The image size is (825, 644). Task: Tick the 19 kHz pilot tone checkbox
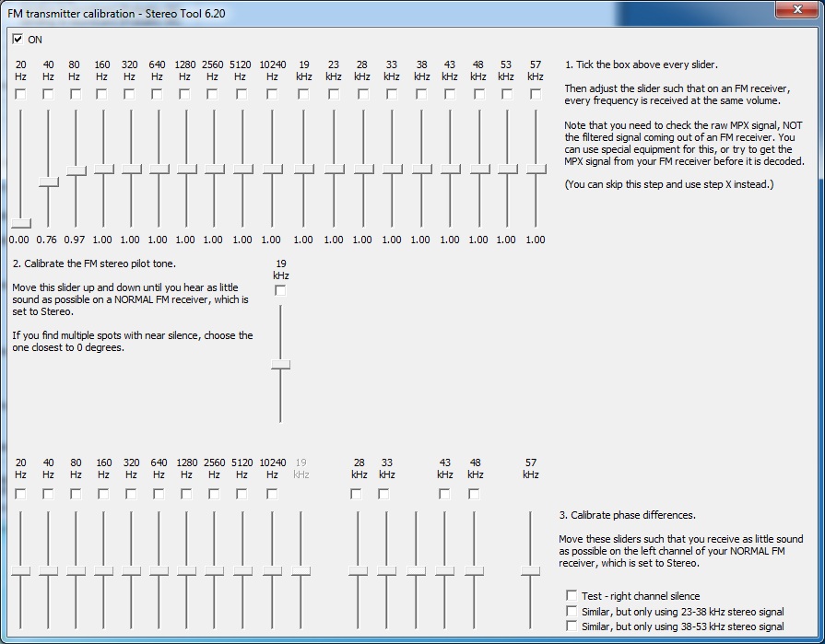pyautogui.click(x=280, y=290)
